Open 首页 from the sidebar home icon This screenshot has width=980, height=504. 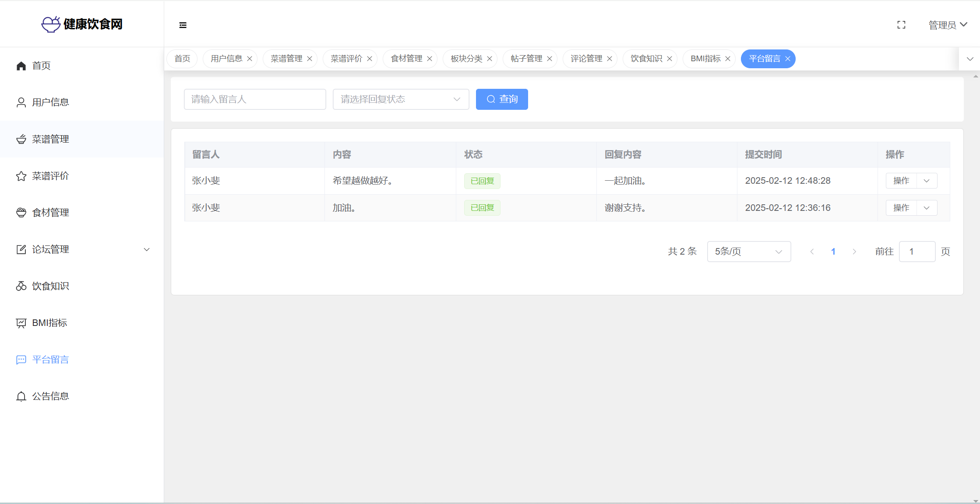(x=21, y=66)
